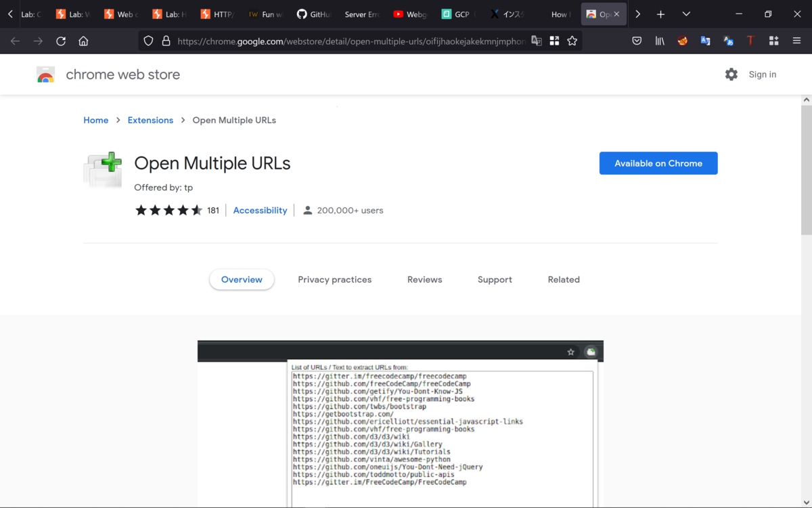Go to Home breadcrumb link

click(95, 120)
